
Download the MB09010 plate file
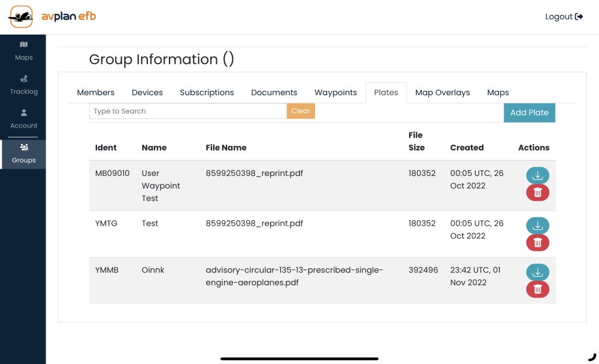click(x=537, y=175)
